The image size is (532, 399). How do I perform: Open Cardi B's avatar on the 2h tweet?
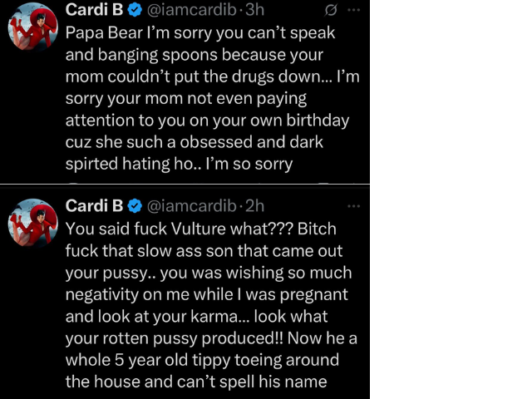[32, 223]
